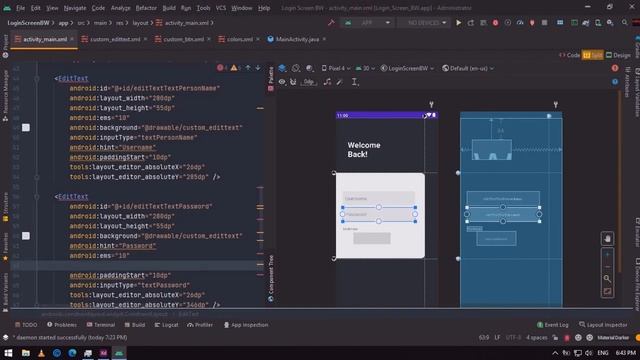Open the Problems tool window
Screen dimensions: 640x360
[62, 325]
